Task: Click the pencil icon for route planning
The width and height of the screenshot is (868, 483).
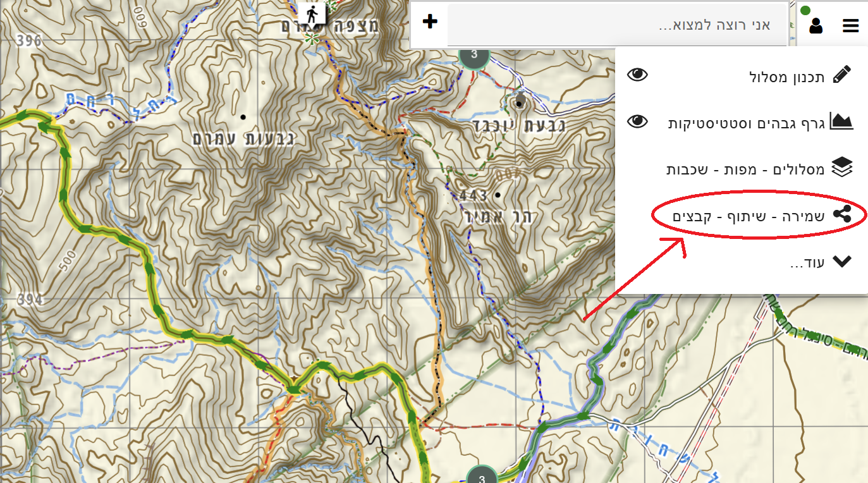Action: [x=841, y=75]
